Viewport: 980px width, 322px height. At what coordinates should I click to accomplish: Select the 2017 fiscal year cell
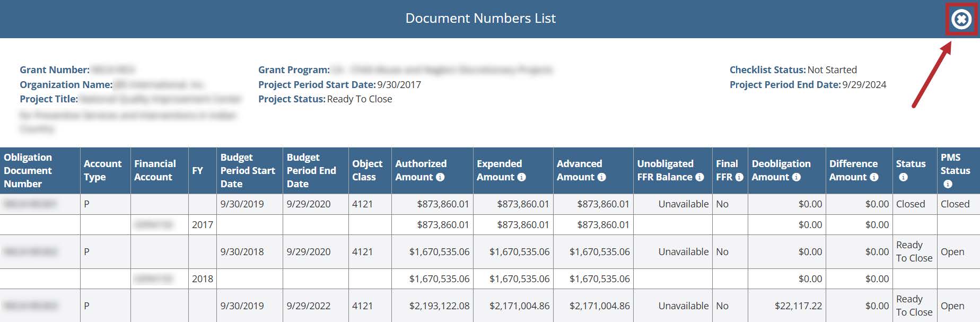point(202,225)
